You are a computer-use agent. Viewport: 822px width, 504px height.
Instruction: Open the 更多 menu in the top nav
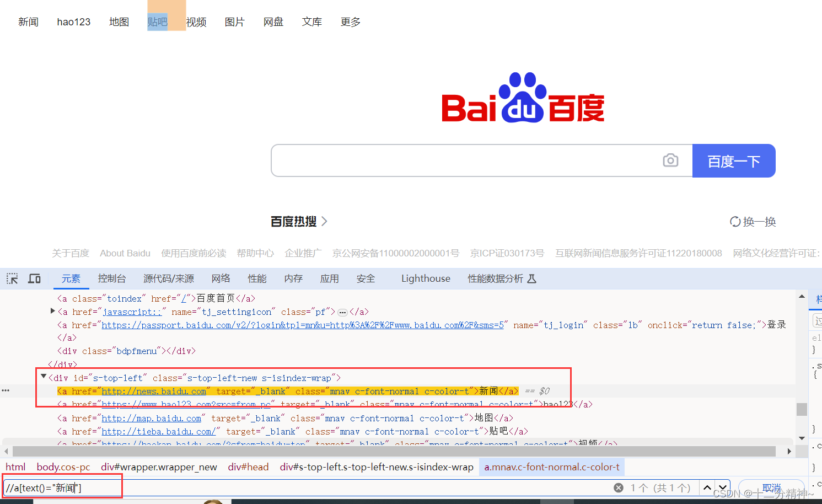click(351, 22)
